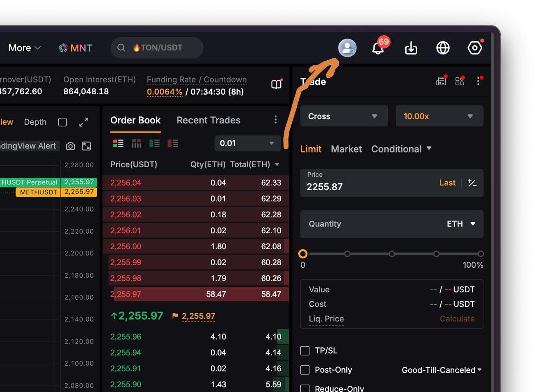Click ask price 2,256.04 row
Screen dimensions: 538x392
coord(196,183)
